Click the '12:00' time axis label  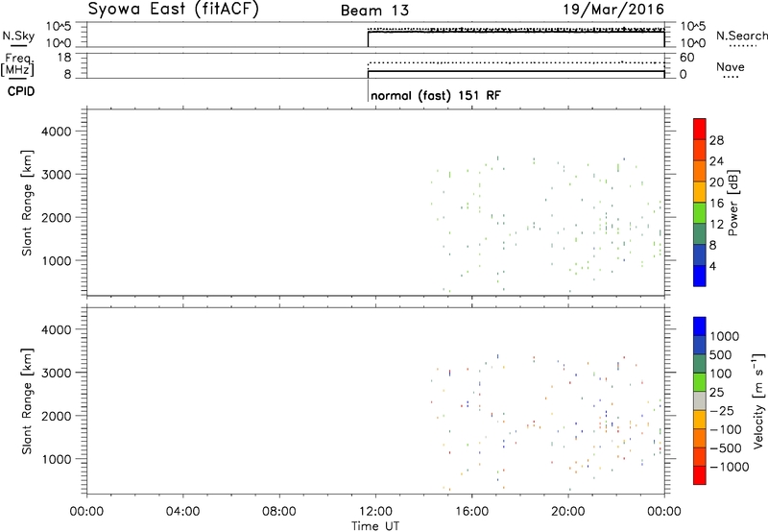coord(375,512)
